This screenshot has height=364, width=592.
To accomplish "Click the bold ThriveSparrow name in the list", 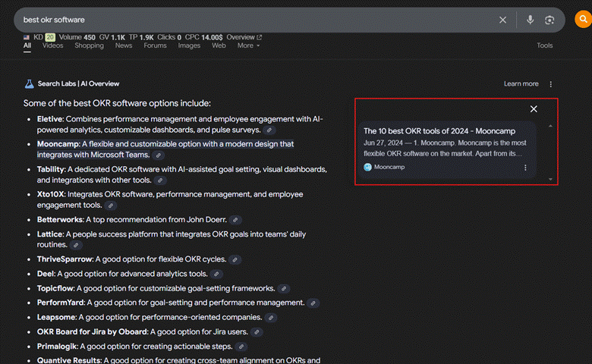I will [x=65, y=259].
